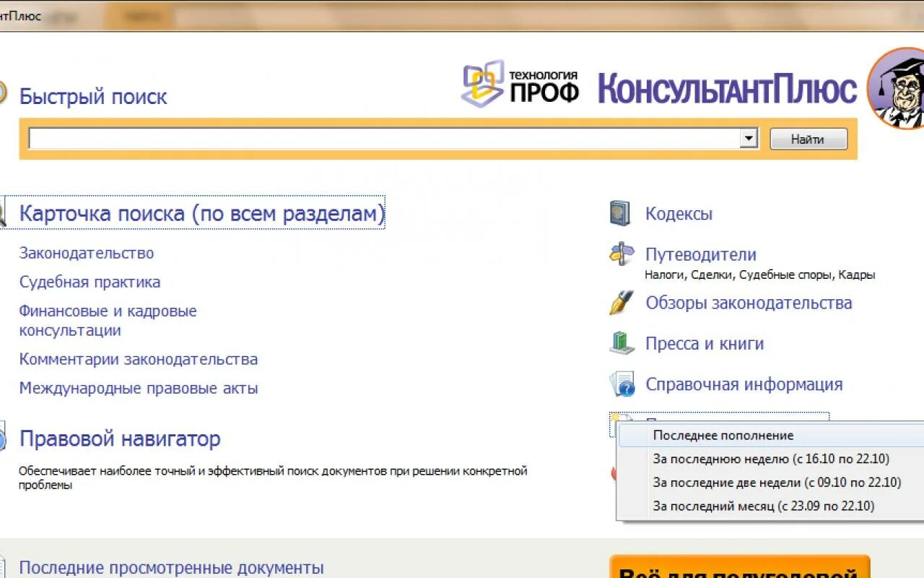The height and width of the screenshot is (578, 924).
Task: Click the Найти search button
Action: [808, 139]
